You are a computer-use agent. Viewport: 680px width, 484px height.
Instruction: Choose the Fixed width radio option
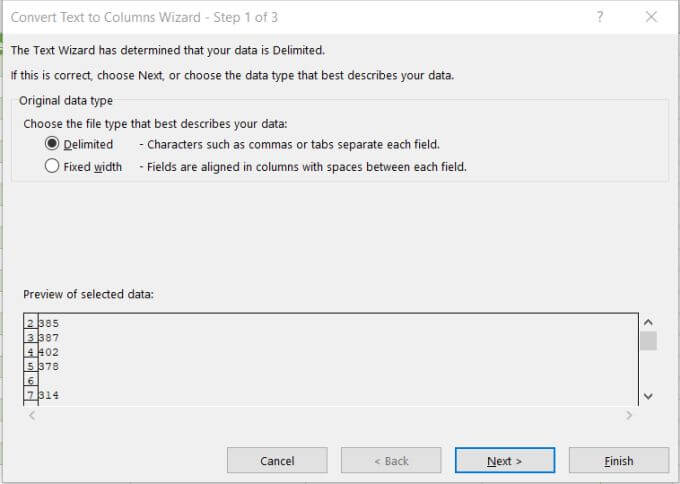click(52, 167)
